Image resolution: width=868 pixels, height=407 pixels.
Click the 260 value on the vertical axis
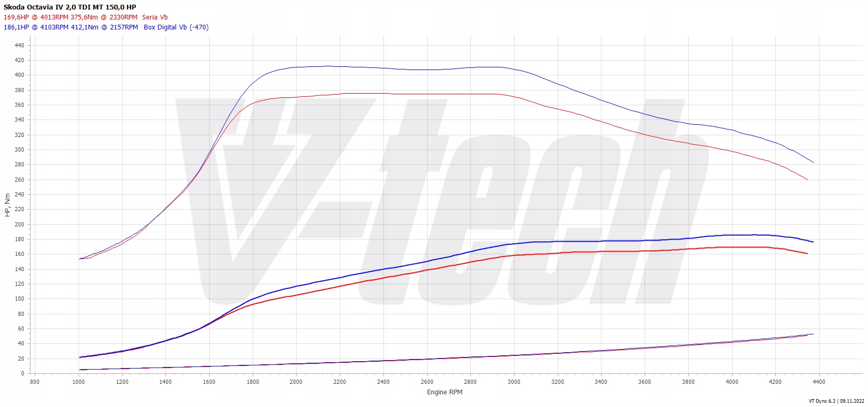pos(19,180)
